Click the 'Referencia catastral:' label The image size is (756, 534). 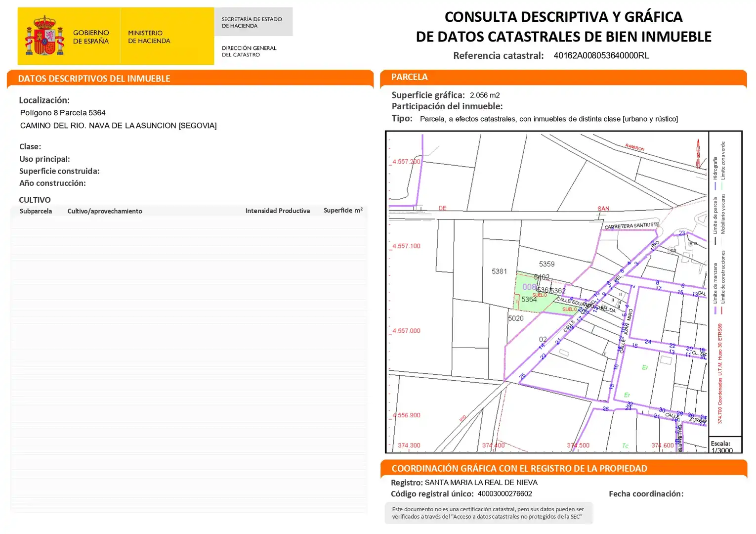coord(498,55)
